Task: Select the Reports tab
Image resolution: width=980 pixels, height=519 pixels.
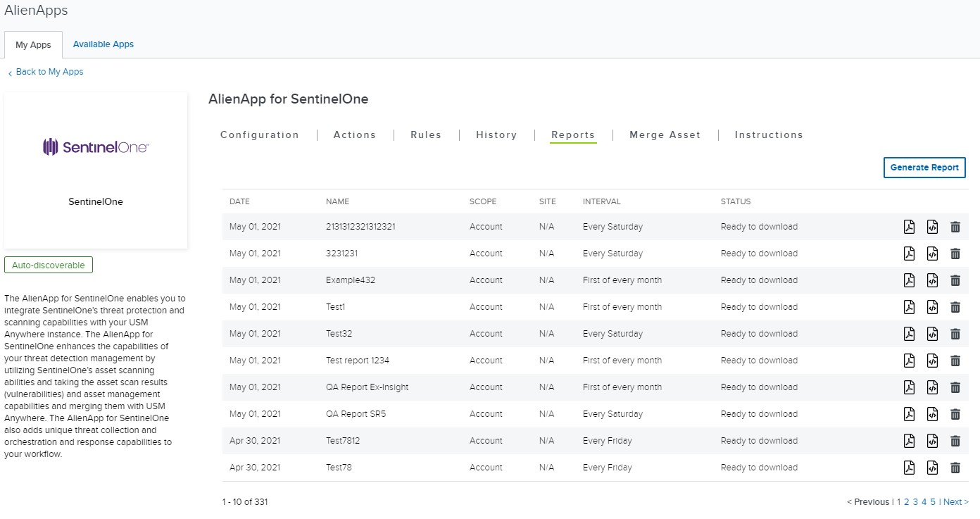Action: tap(573, 135)
